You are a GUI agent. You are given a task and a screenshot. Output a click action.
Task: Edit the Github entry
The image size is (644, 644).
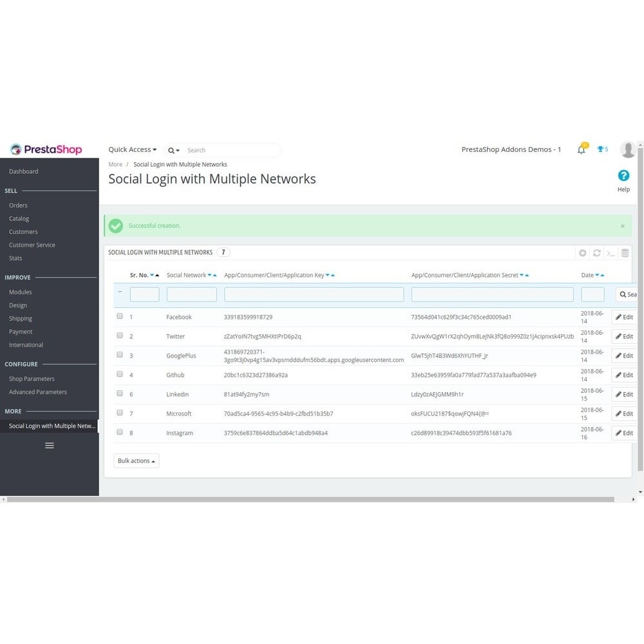pyautogui.click(x=624, y=375)
